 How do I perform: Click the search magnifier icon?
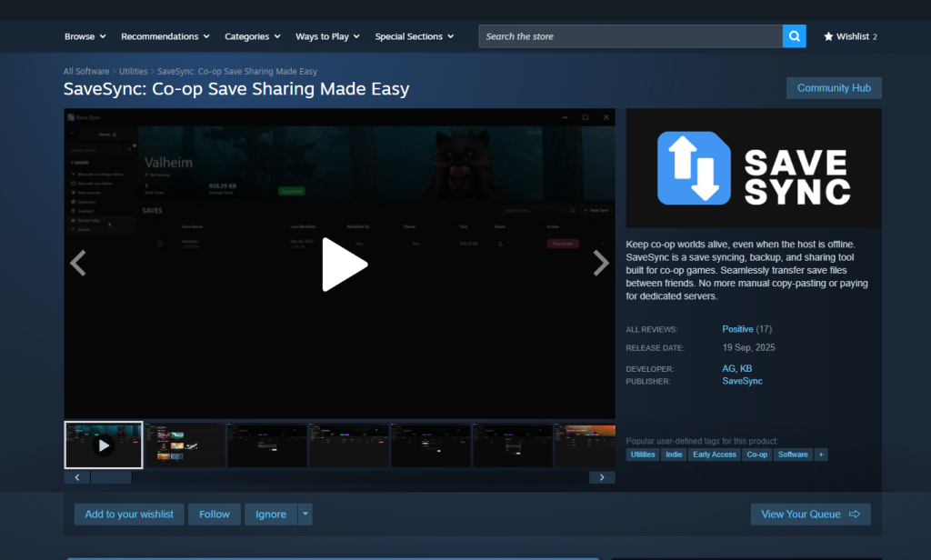(x=793, y=35)
